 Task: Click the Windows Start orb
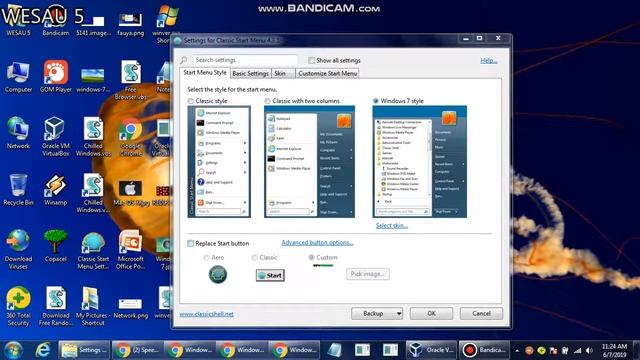tap(13, 350)
